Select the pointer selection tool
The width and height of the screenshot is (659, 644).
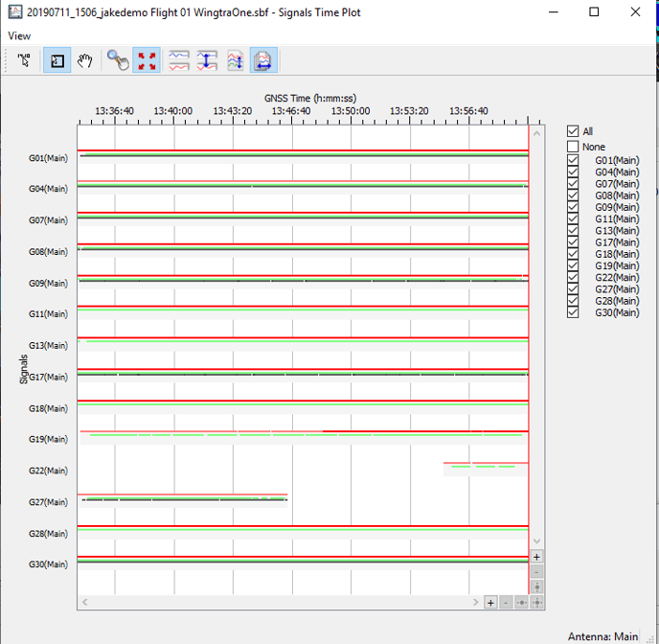25,61
